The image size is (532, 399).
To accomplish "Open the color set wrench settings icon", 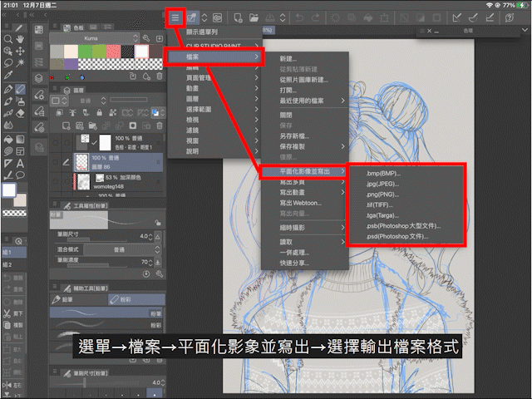I will coord(146,38).
